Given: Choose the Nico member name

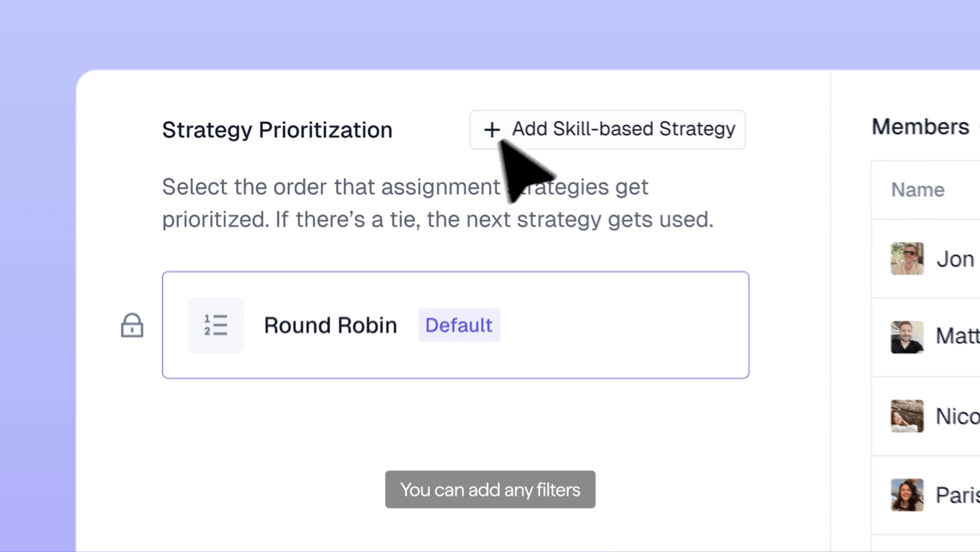Looking at the screenshot, I should tap(958, 417).
